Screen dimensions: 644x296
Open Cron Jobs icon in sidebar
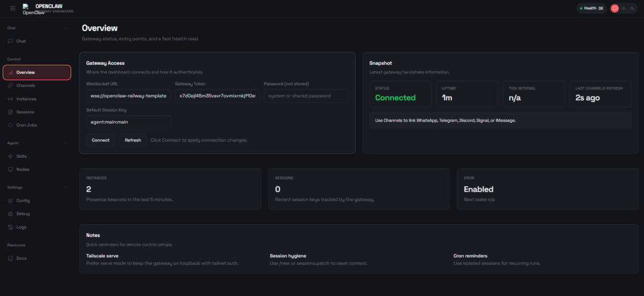11,125
